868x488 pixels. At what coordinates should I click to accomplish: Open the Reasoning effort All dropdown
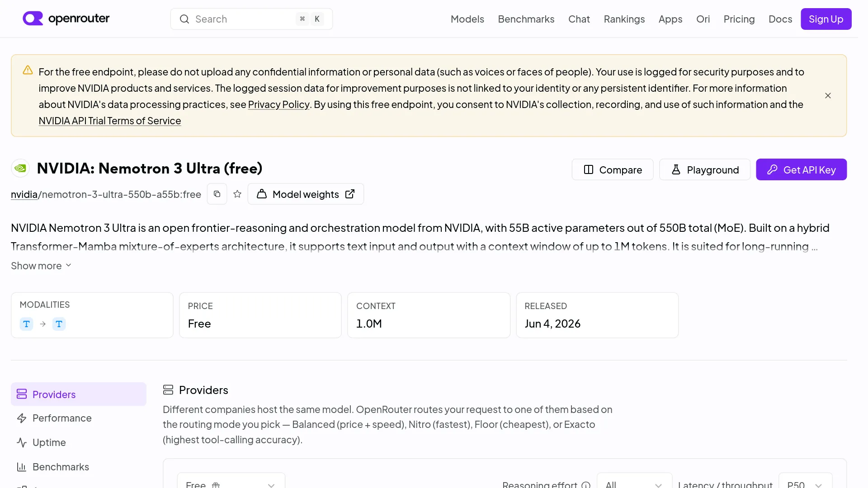[x=634, y=481]
